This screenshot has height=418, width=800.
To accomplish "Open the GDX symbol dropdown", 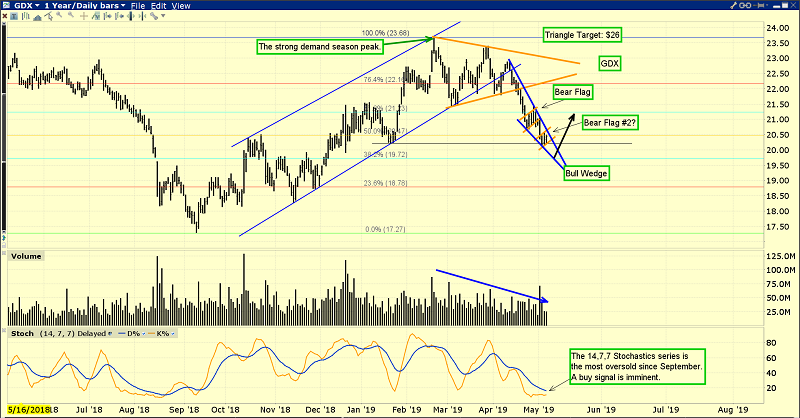I will coord(37,6).
